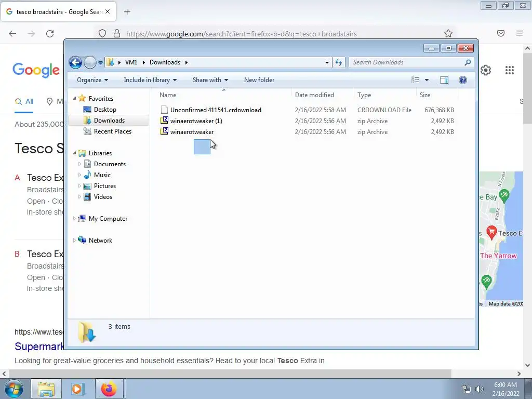Sort by the Size column header
Viewport: 532px width, 399px height.
coord(437,95)
